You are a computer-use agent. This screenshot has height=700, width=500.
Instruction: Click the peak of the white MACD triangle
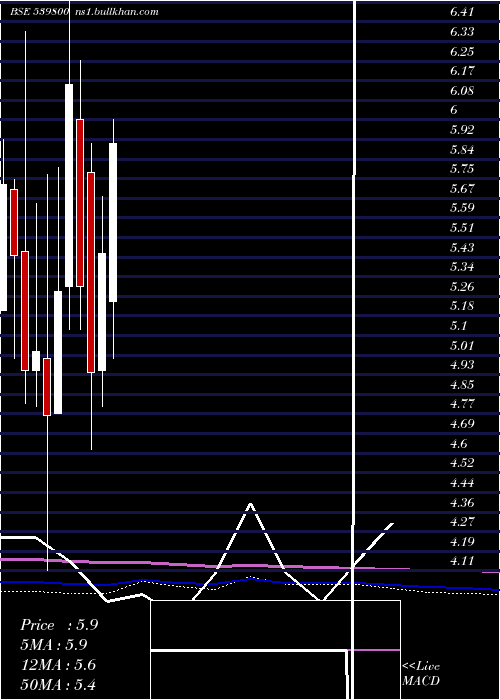pos(250,504)
